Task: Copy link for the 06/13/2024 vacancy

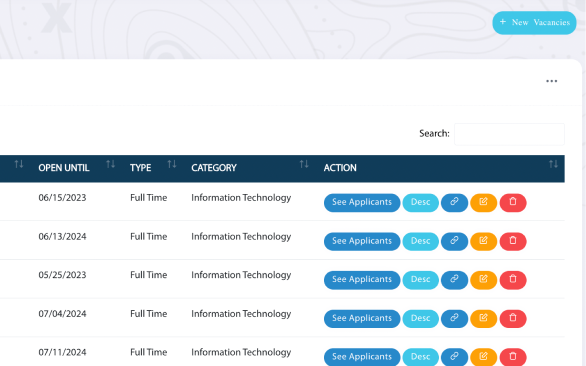Action: coord(454,241)
